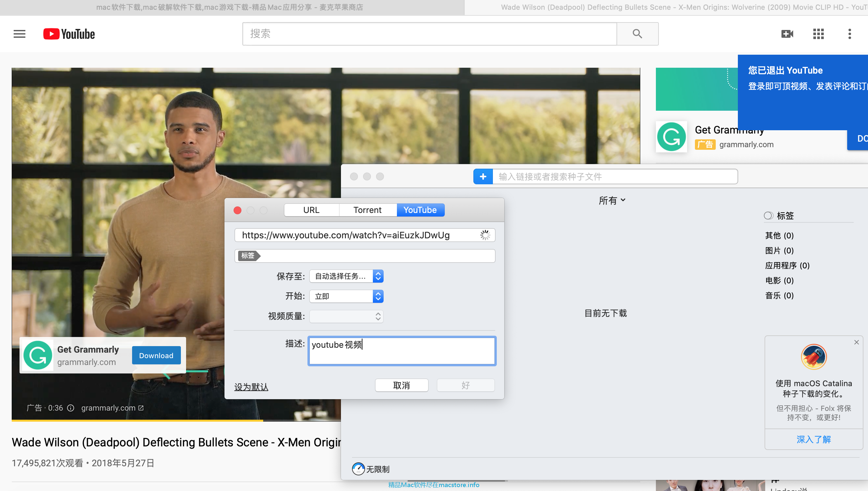
Task: Click the 取消 cancel button
Action: coord(402,385)
